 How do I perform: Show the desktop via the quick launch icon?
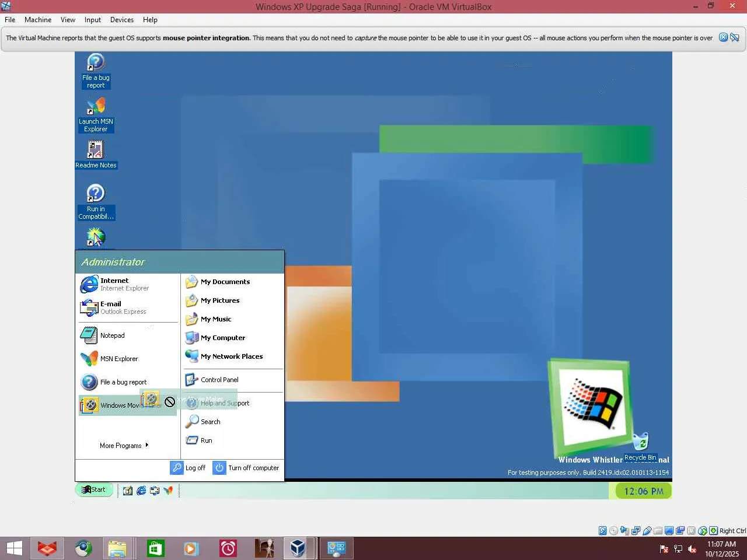128,491
